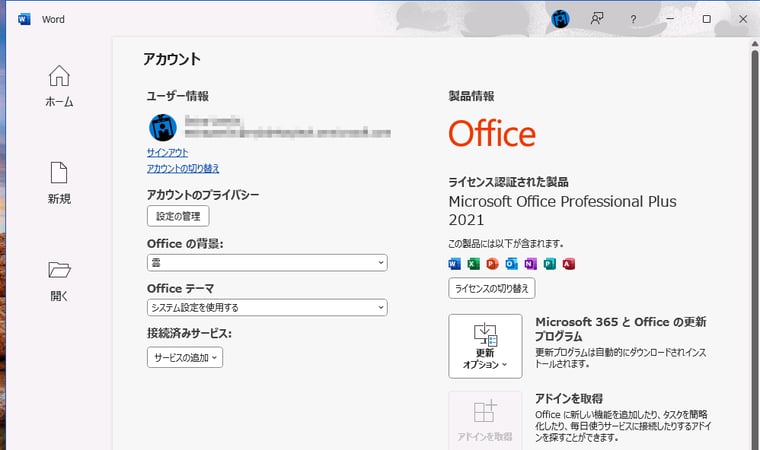Click the アカウントのプライバシー label
Image resolution: width=760 pixels, height=450 pixels.
[x=203, y=195]
